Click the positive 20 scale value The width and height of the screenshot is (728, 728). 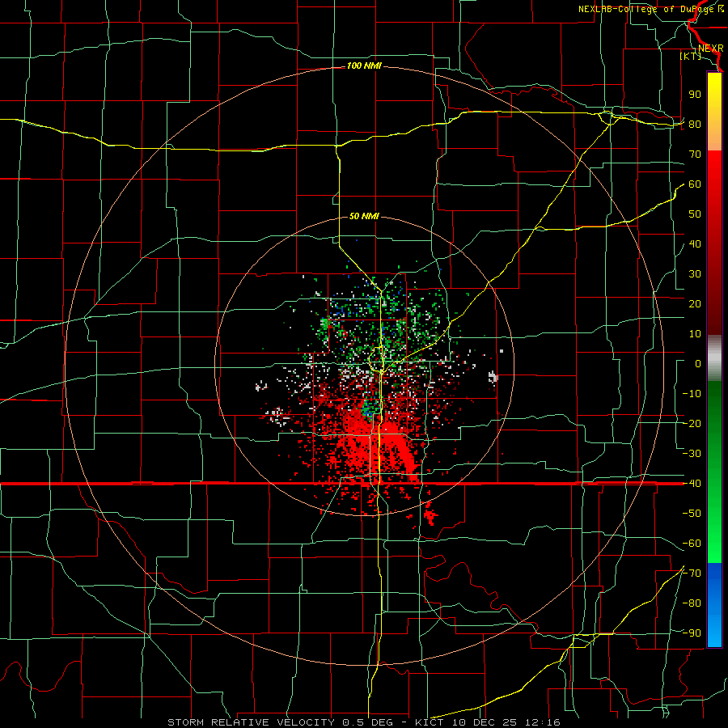click(x=695, y=304)
